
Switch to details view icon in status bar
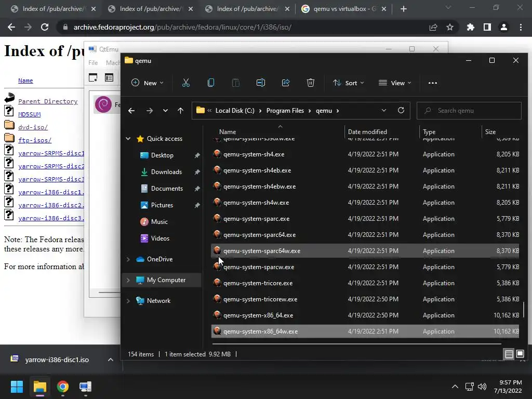pyautogui.click(x=509, y=354)
